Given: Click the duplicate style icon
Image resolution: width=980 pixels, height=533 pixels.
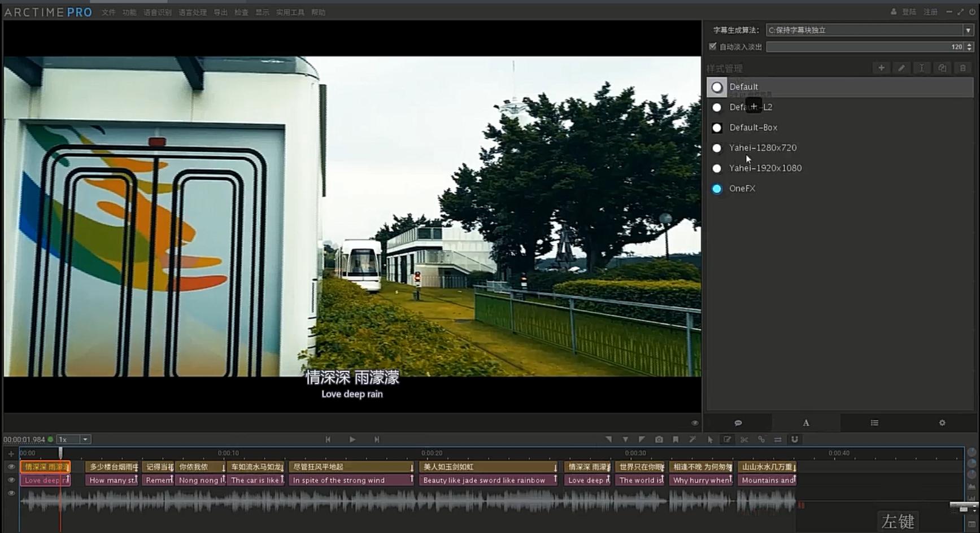Looking at the screenshot, I should click(942, 68).
